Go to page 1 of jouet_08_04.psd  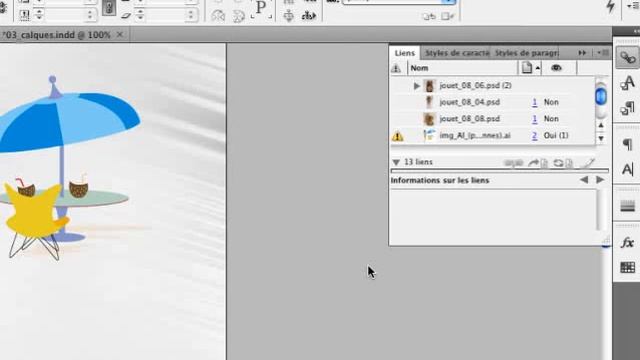pos(534,102)
